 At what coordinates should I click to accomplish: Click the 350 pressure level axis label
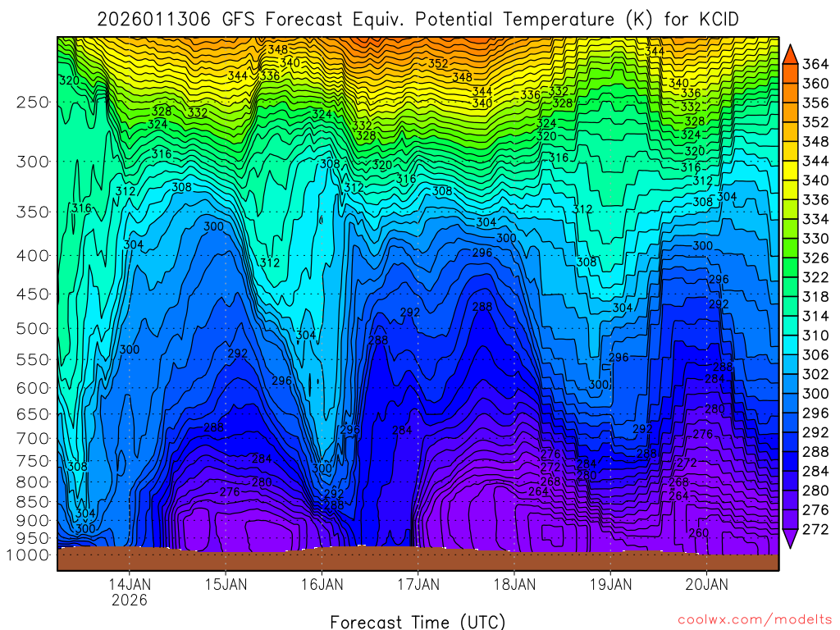click(33, 212)
